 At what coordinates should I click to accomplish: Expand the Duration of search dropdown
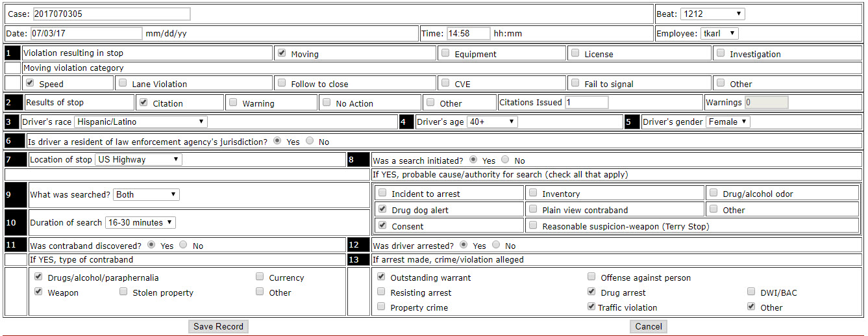point(140,222)
